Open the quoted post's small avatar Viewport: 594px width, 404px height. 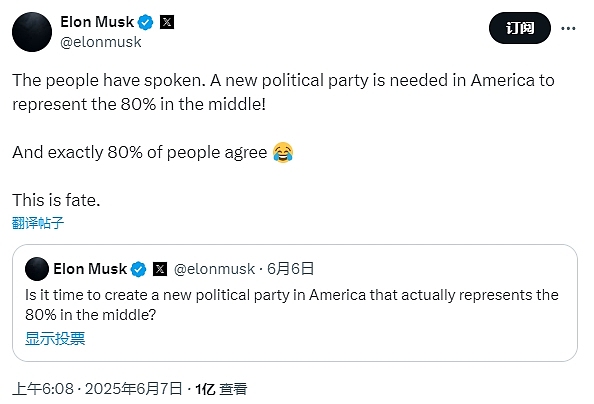(x=37, y=269)
